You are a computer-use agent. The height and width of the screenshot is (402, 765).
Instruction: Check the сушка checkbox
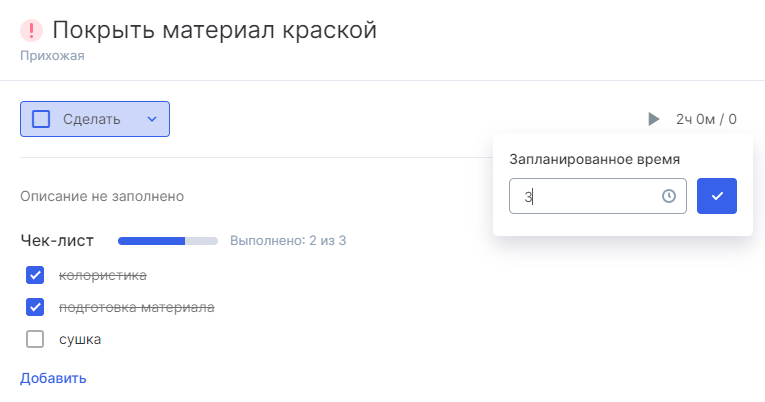[x=36, y=339]
